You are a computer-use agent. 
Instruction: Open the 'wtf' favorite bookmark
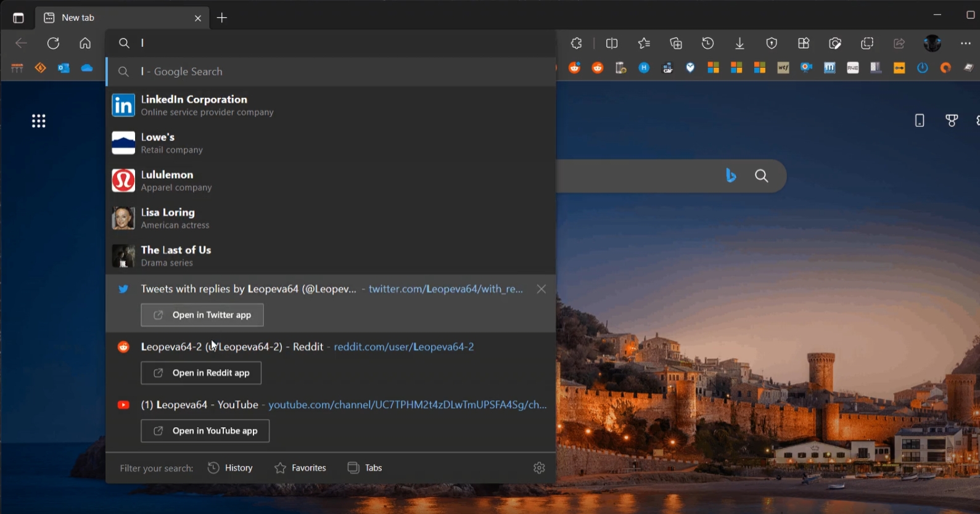point(783,68)
